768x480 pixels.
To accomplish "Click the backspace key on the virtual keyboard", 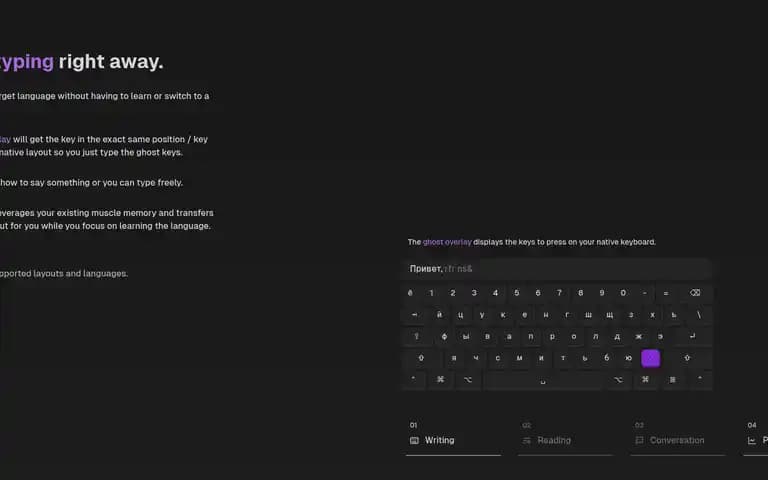I will tap(695, 293).
